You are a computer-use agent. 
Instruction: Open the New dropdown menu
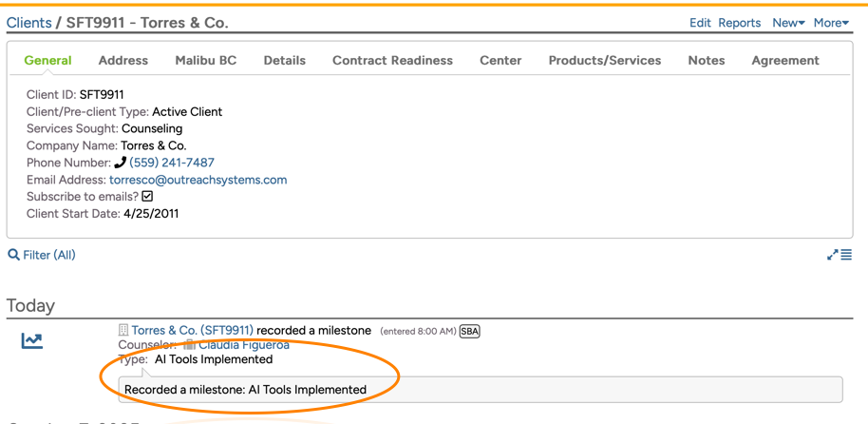(788, 23)
